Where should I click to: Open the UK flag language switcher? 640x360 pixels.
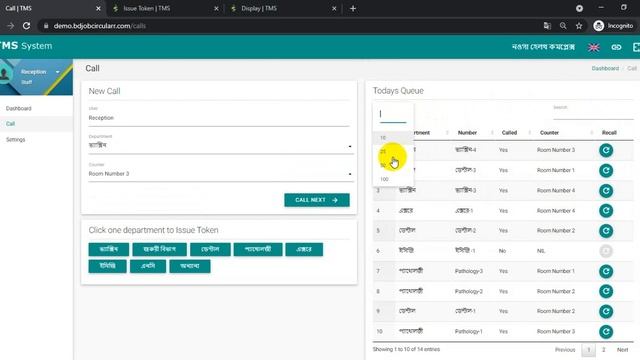593,47
